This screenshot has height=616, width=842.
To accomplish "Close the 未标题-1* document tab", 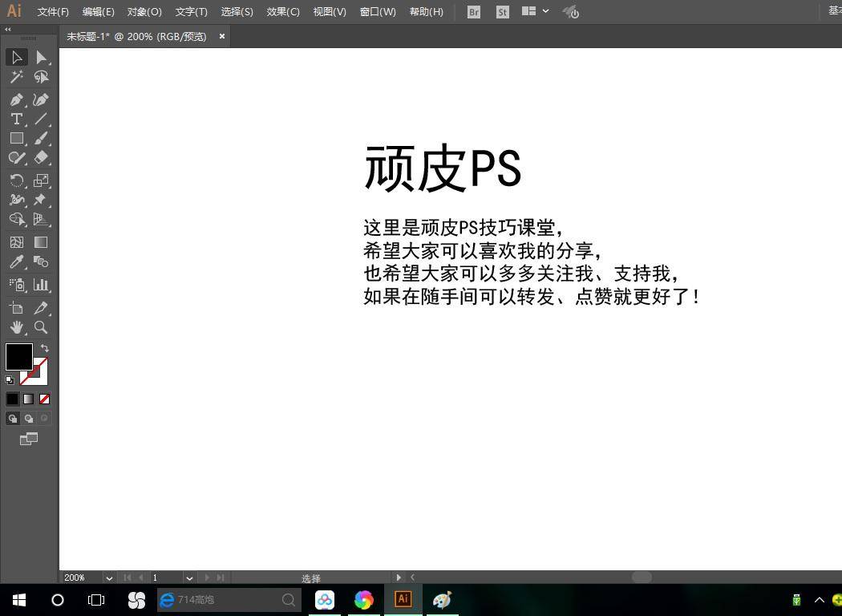I will pos(222,36).
